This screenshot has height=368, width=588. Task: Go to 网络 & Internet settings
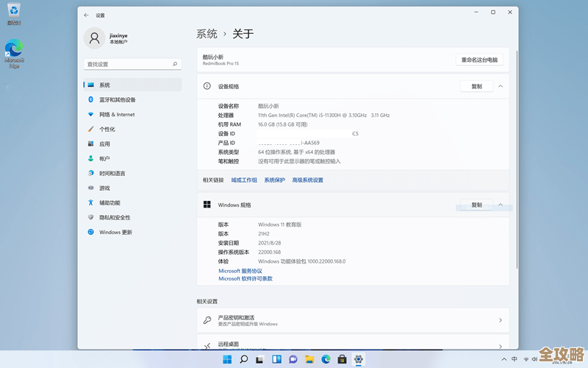pyautogui.click(x=133, y=114)
